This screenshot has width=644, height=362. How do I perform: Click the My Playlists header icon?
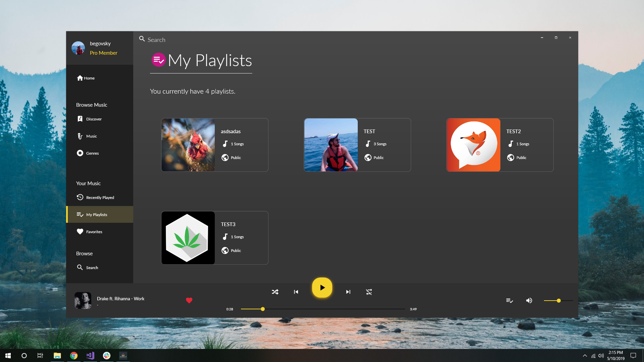point(158,60)
